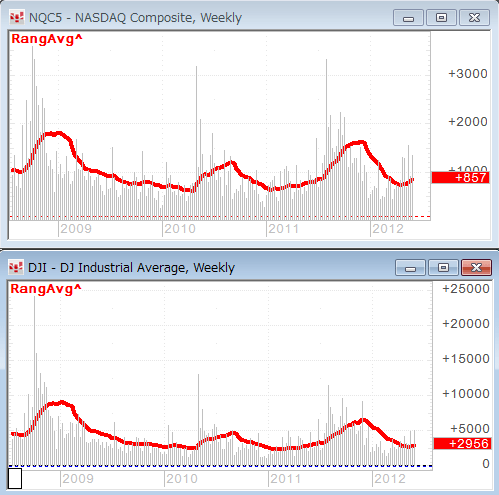Click 2010 on NASDAQ chart time axis
The width and height of the screenshot is (499, 495).
coord(180,229)
